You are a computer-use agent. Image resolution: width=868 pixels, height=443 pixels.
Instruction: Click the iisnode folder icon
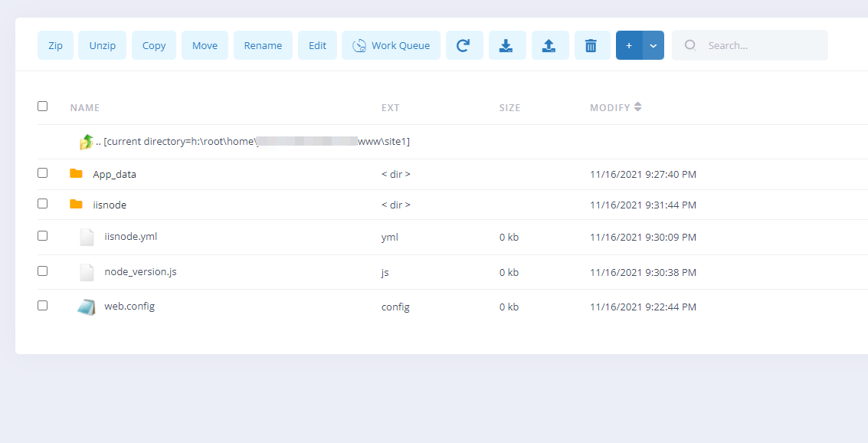point(76,205)
